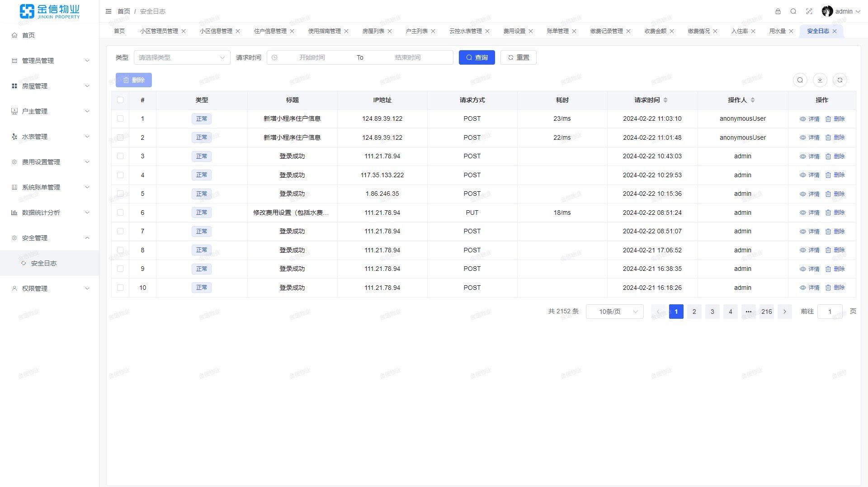This screenshot has width=868, height=487.
Task: Click the 开始时间 start date field
Action: (x=312, y=57)
